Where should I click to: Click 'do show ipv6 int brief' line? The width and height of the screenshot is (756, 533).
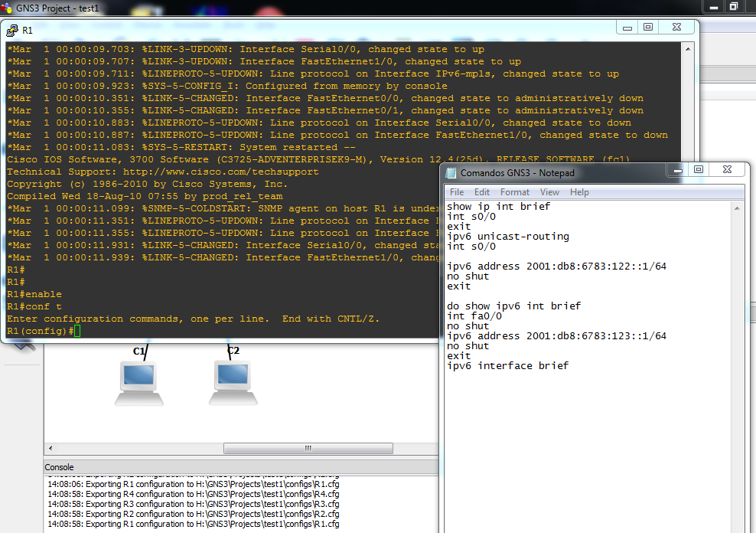coord(514,306)
